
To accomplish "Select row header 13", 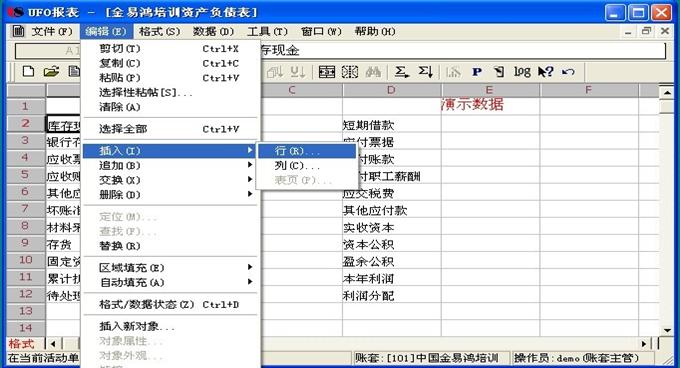I will (26, 311).
